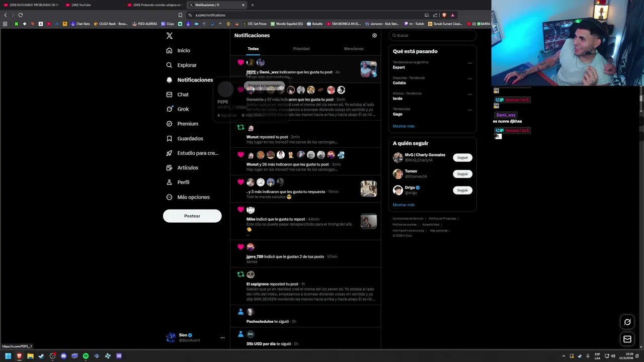Viewport: 644px width, 362px height.
Task: Open Mike like notification on repost
Action: coord(305,221)
